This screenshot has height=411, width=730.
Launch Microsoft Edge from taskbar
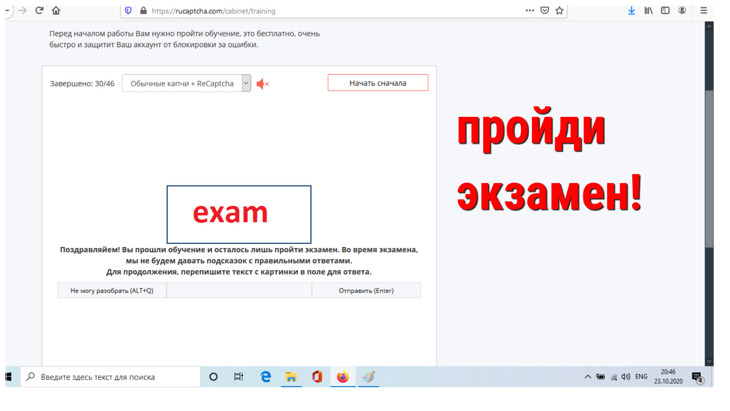click(x=265, y=377)
